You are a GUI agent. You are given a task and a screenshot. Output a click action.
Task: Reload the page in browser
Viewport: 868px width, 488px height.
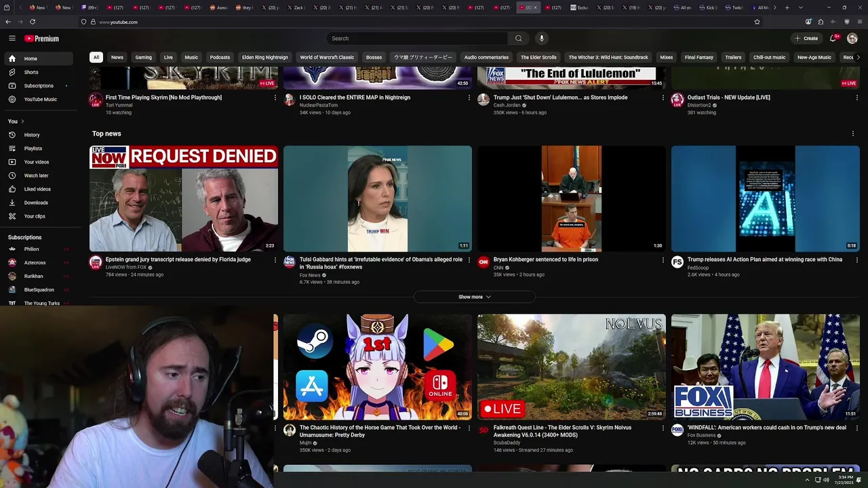[x=33, y=22]
